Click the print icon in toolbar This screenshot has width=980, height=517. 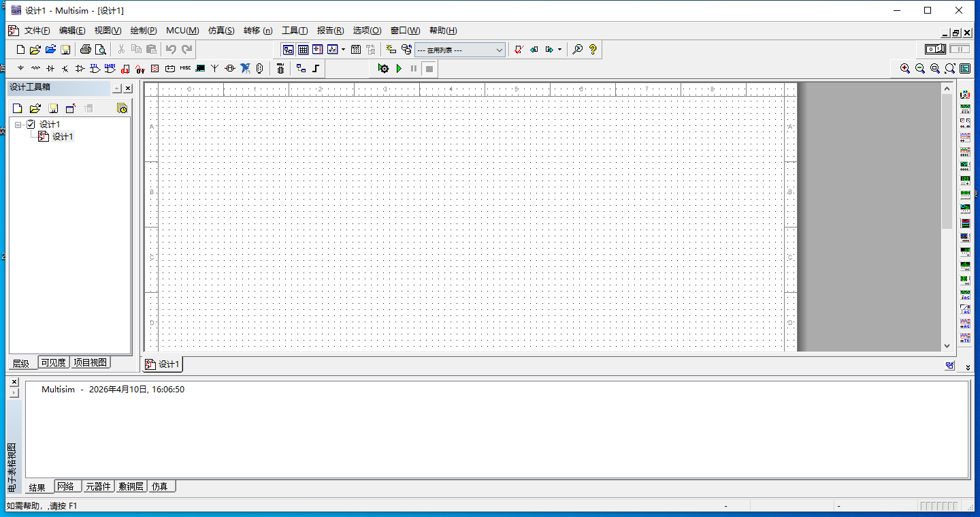[86, 50]
